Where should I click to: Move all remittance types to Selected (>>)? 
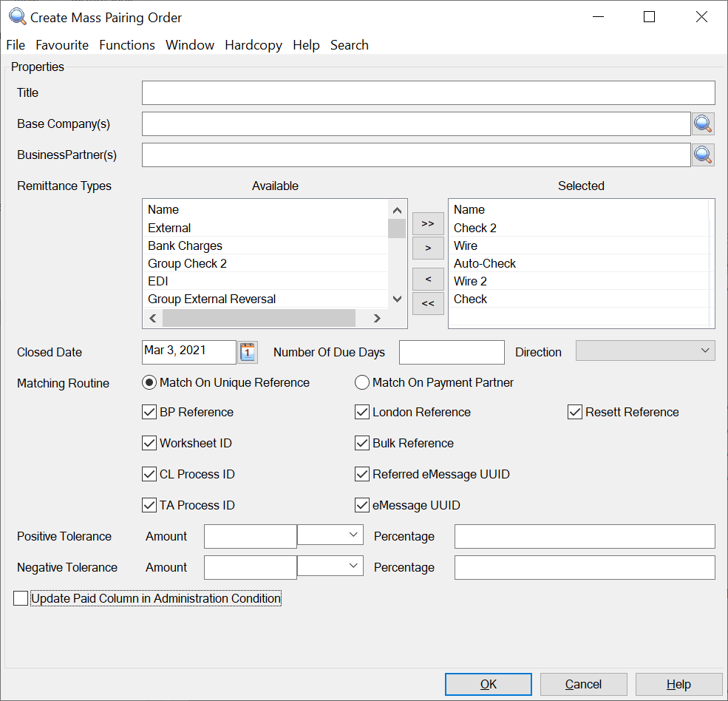click(428, 223)
